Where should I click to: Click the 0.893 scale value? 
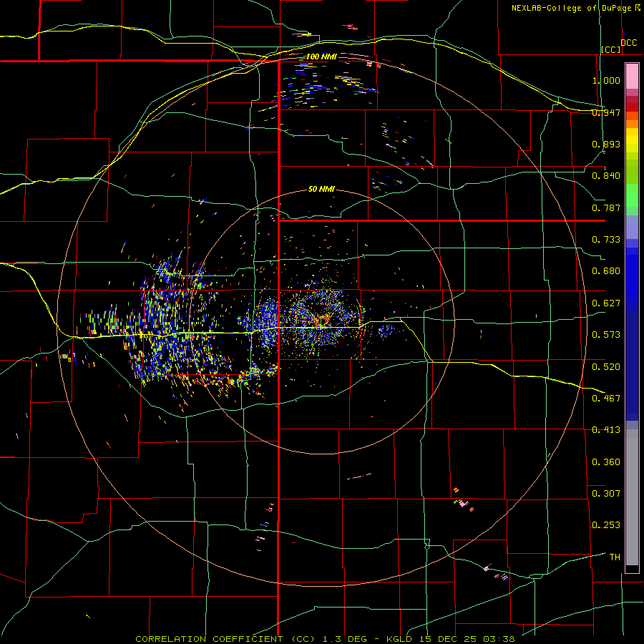click(606, 144)
